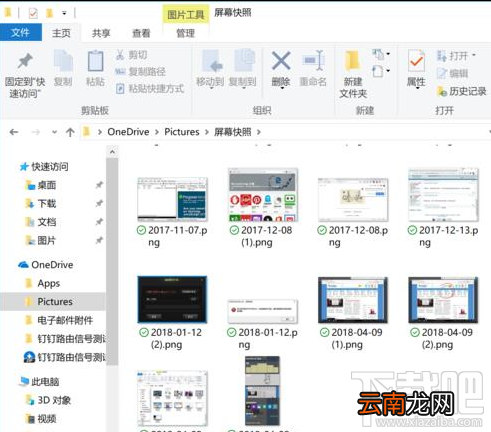The height and width of the screenshot is (432, 491).
Task: Select the 2017-12-08 (1).png thumbnail
Action: click(x=263, y=195)
